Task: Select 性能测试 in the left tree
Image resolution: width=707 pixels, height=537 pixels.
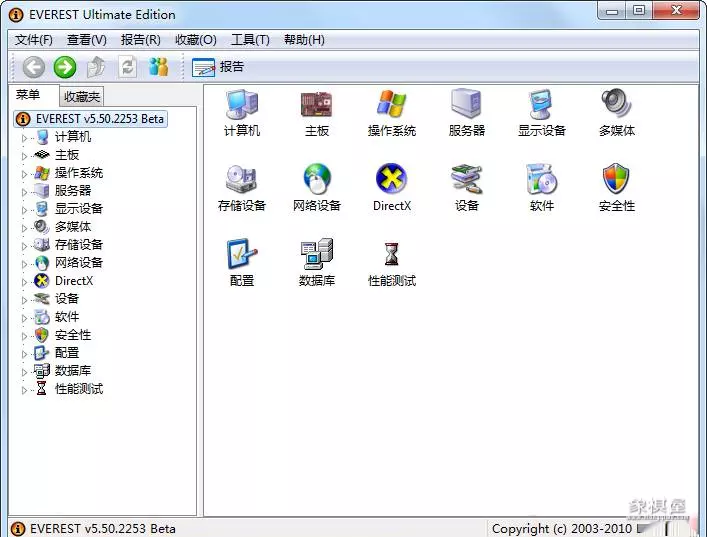Action: [x=79, y=389]
